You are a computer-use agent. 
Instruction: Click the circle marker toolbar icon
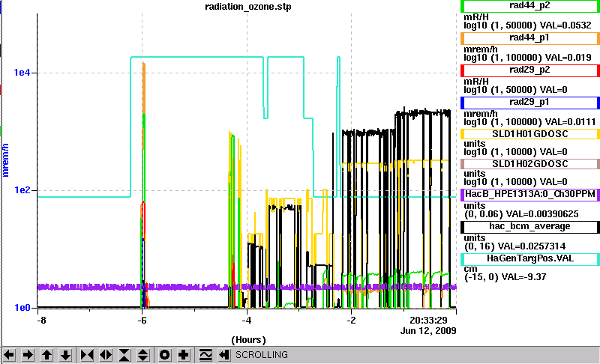164,355
